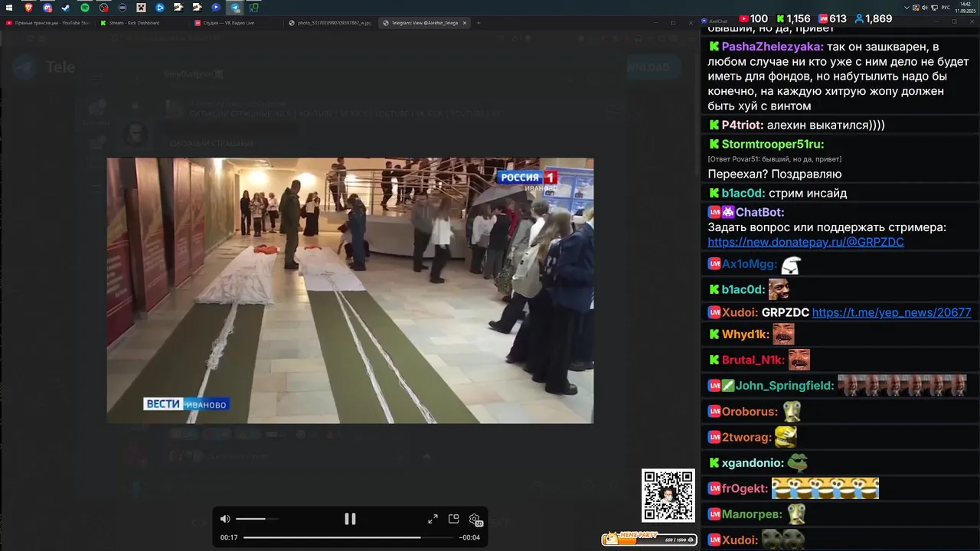Open the clock showing 14:42

tap(965, 8)
